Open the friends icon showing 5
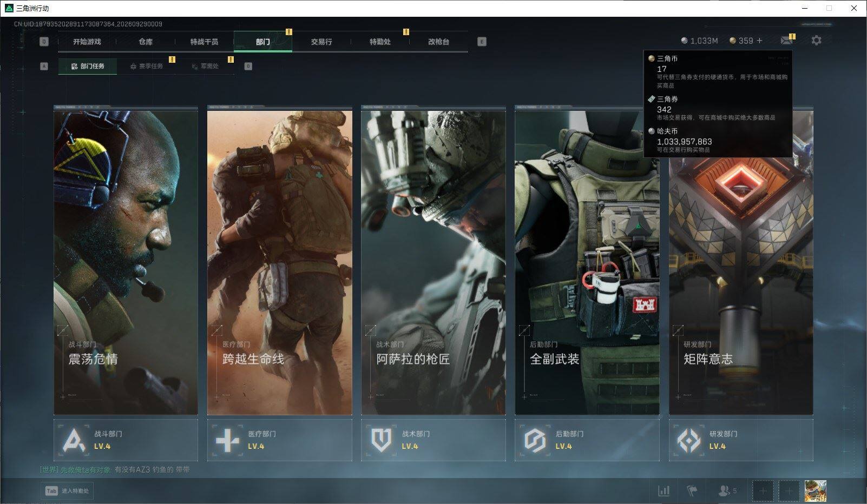867x504 pixels. coord(727,491)
